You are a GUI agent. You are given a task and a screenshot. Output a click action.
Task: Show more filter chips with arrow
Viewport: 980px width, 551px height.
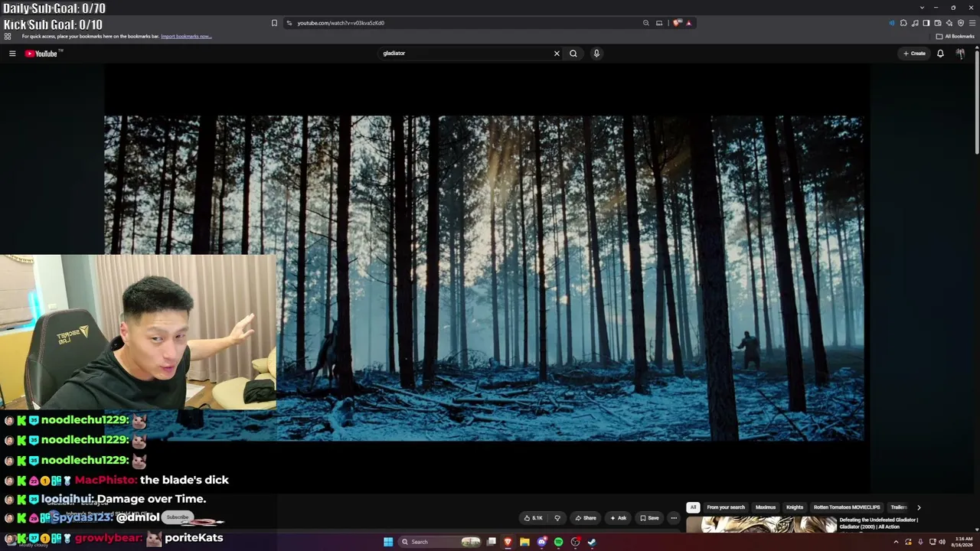coord(919,507)
